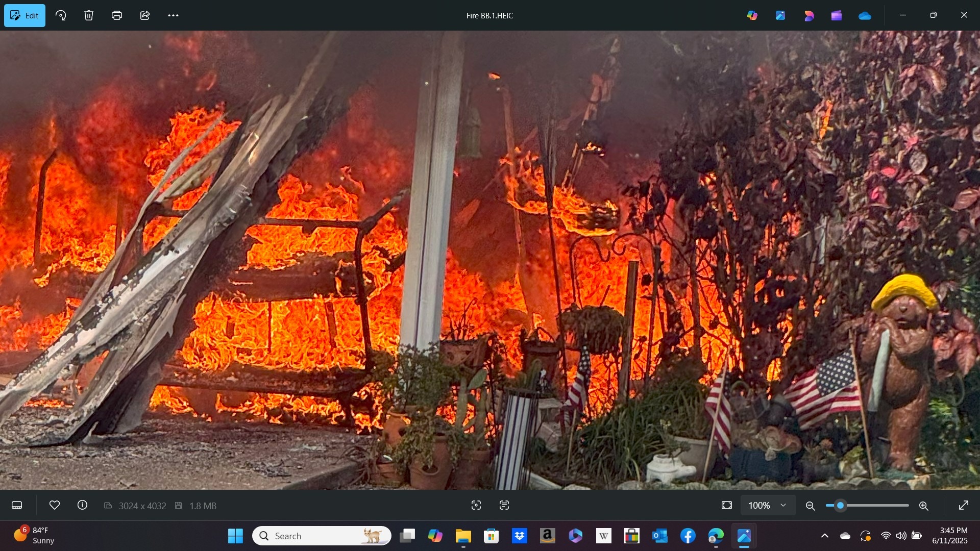Click the Edit button
This screenshot has height=551, width=980.
[x=24, y=15]
